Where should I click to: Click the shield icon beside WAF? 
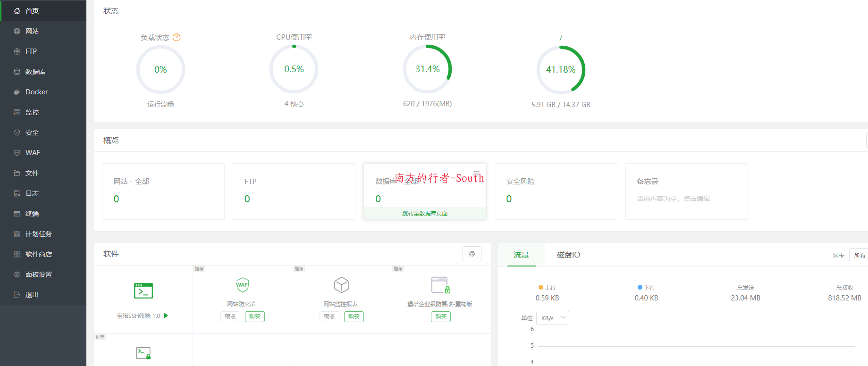[17, 153]
